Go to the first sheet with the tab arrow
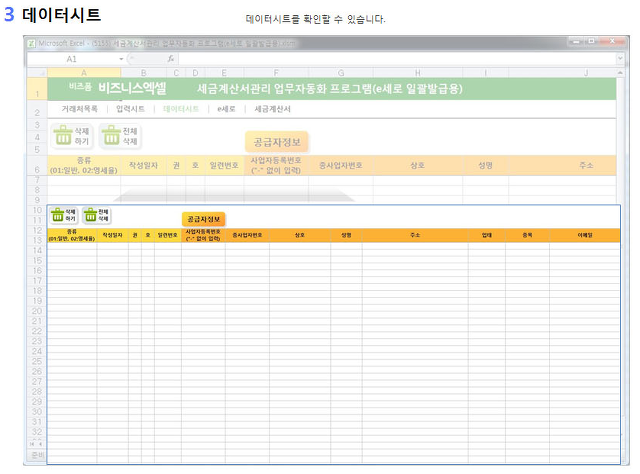640x474 pixels. click(x=32, y=444)
